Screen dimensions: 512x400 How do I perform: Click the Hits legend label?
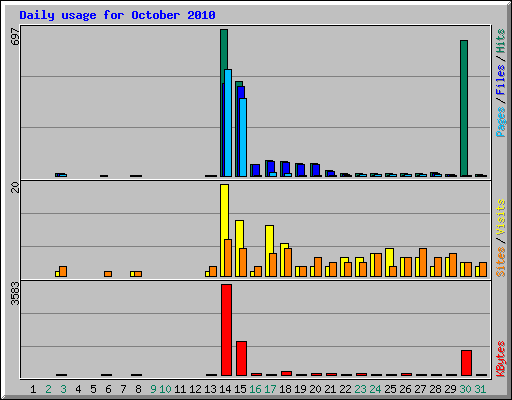[x=500, y=41]
